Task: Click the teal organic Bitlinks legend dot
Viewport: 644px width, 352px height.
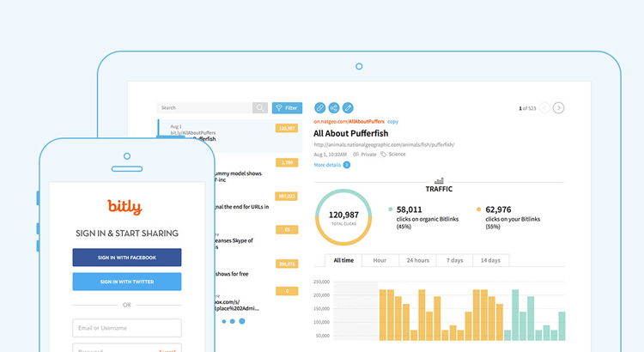Action: click(390, 209)
